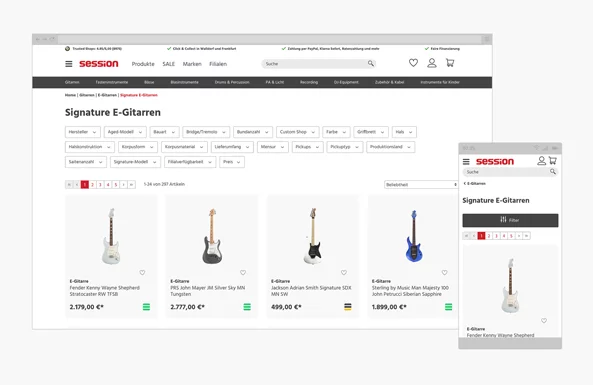This screenshot has height=385, width=593.
Task: Go to page 5 in desktop pagination
Action: click(x=116, y=185)
